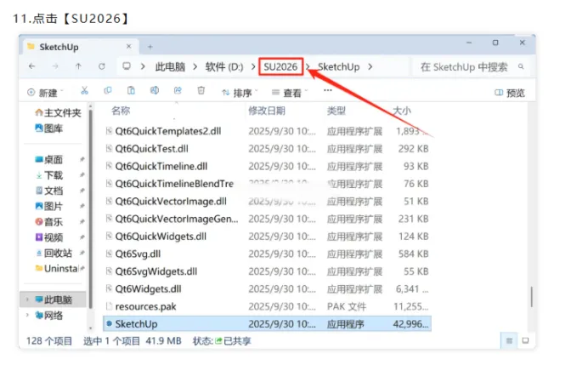The image size is (588, 365).
Task: Open 图片 in navigation pane
Action: [48, 206]
